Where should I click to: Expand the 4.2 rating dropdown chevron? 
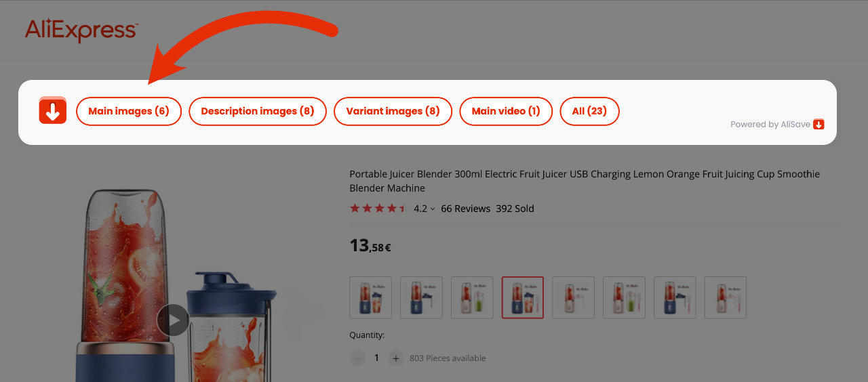coord(433,209)
